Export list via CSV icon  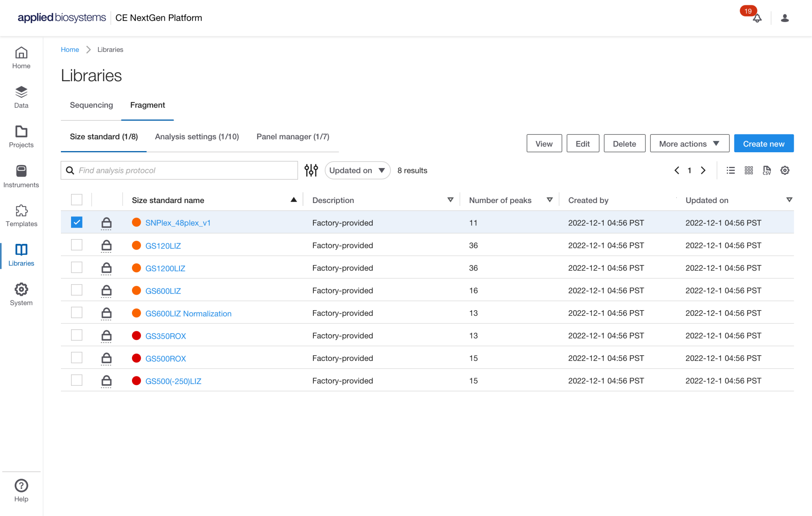coord(767,171)
